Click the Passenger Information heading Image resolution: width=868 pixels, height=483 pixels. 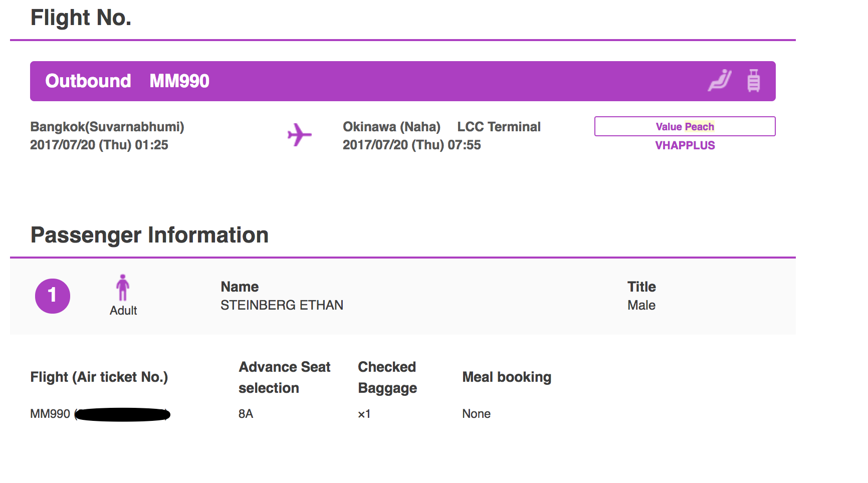pos(149,235)
